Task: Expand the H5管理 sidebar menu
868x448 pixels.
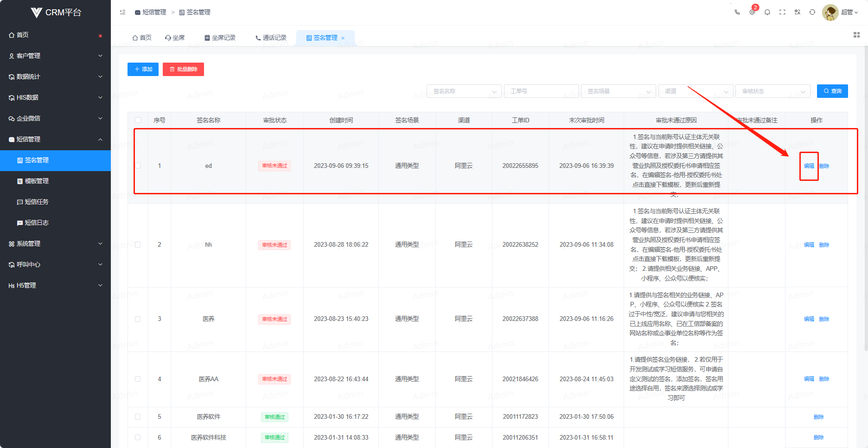Action: (x=55, y=285)
